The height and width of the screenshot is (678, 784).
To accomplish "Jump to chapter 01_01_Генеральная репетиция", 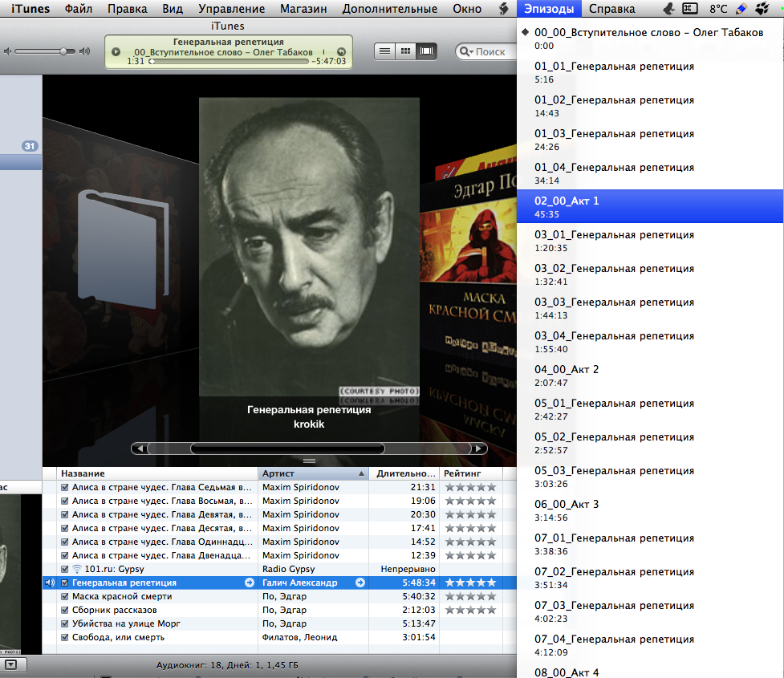I will coord(650,72).
